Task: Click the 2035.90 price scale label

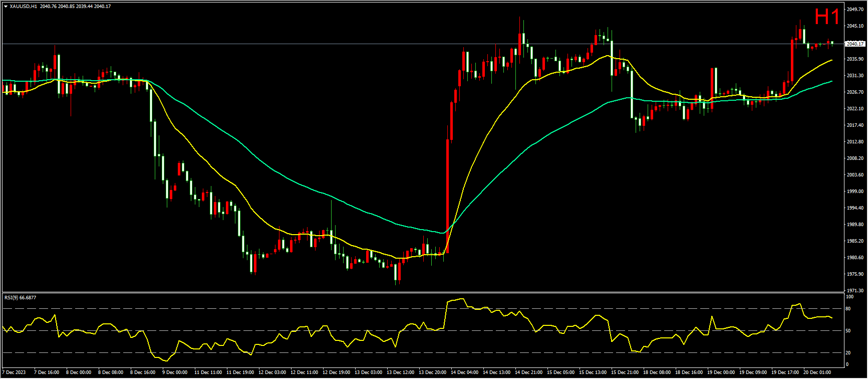Action: [855, 59]
